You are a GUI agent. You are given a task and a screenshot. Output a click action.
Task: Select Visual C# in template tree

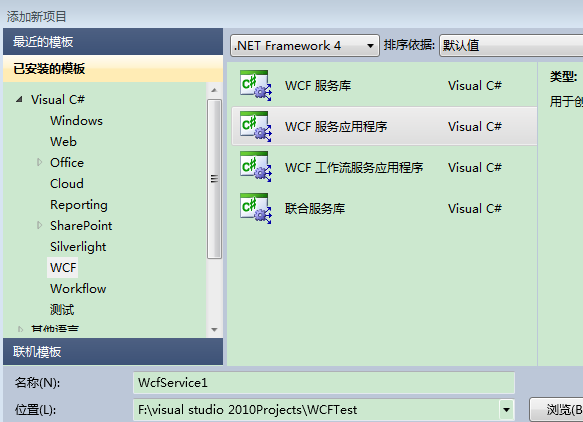(58, 100)
